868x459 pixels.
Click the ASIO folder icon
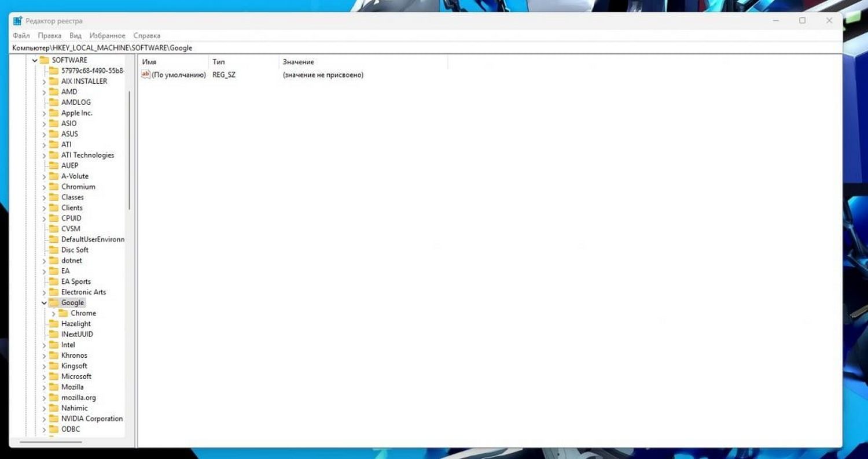[x=54, y=123]
